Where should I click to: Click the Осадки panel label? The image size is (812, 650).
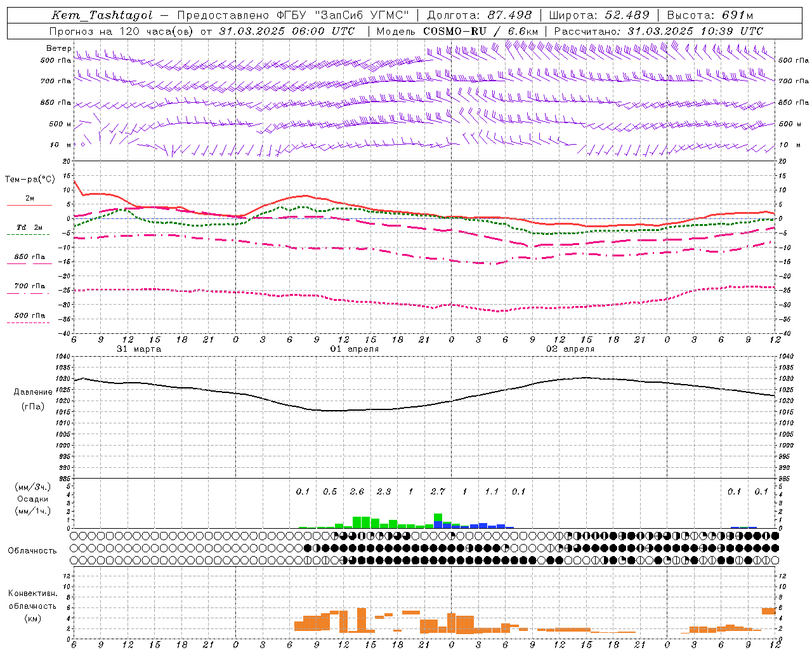tap(33, 499)
